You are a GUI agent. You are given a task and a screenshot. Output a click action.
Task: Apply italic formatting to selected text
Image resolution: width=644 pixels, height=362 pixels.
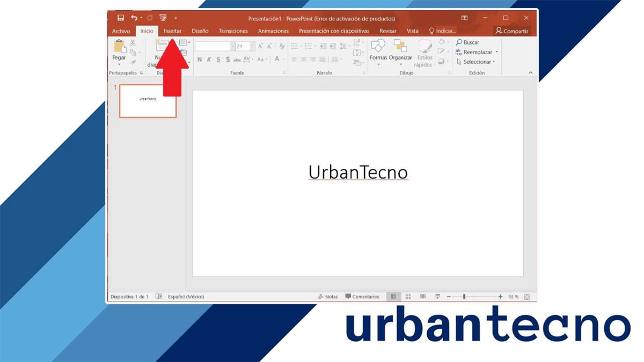209,59
